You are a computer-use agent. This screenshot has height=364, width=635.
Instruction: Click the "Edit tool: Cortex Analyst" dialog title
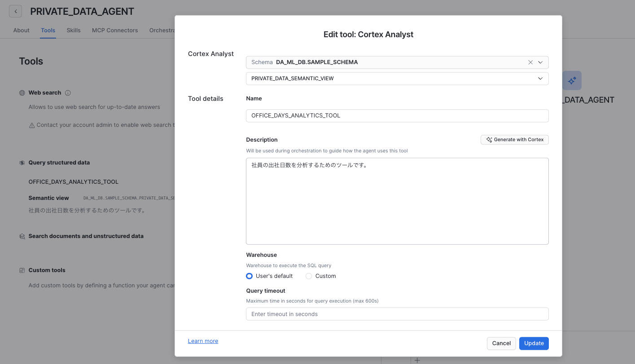(368, 35)
